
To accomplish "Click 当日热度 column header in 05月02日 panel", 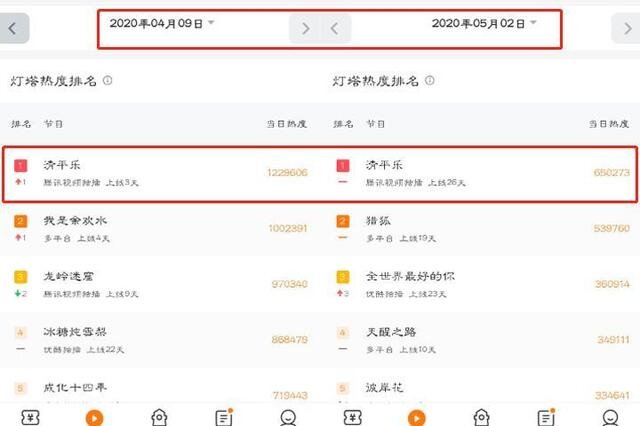I will [x=609, y=124].
